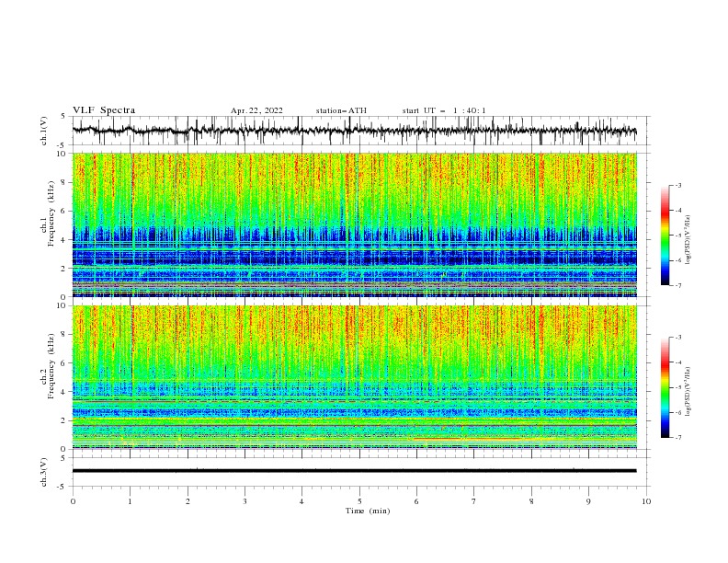Click the '-7' value on ch.2 colorbar

click(678, 437)
